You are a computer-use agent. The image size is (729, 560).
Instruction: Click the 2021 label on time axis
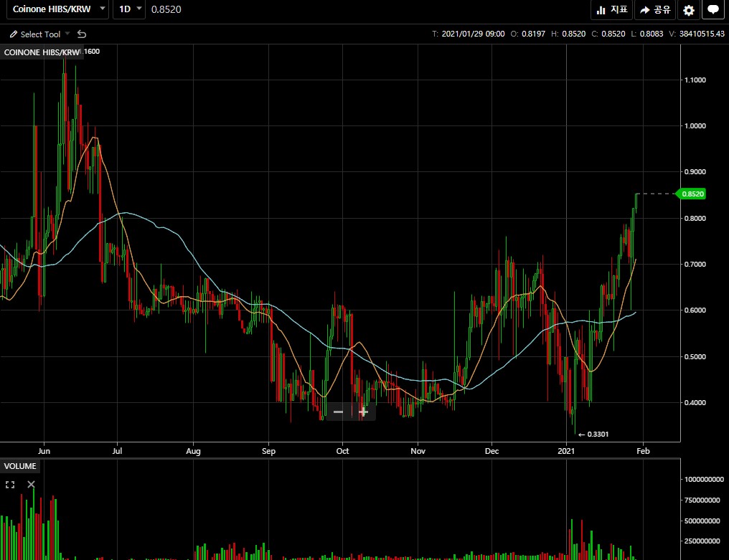(x=566, y=451)
